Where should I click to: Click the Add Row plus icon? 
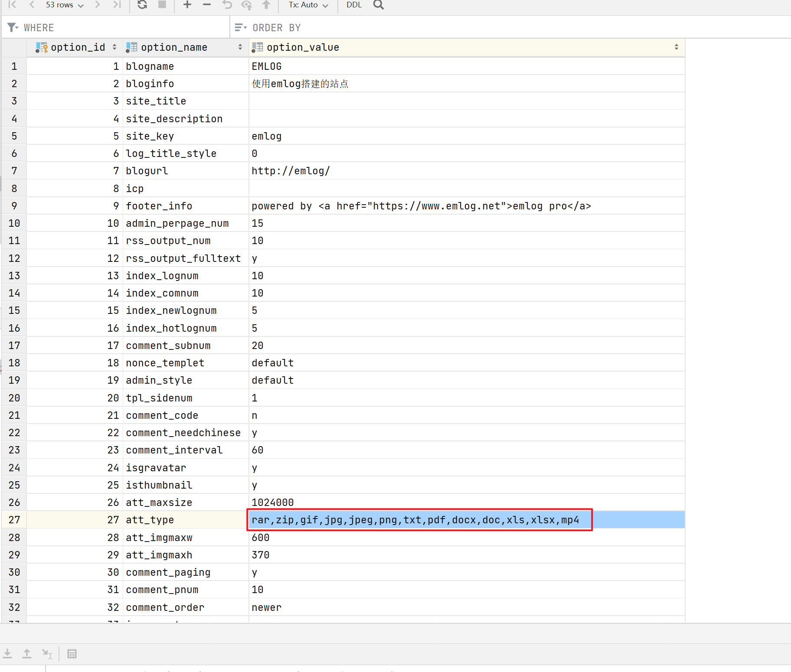point(187,5)
